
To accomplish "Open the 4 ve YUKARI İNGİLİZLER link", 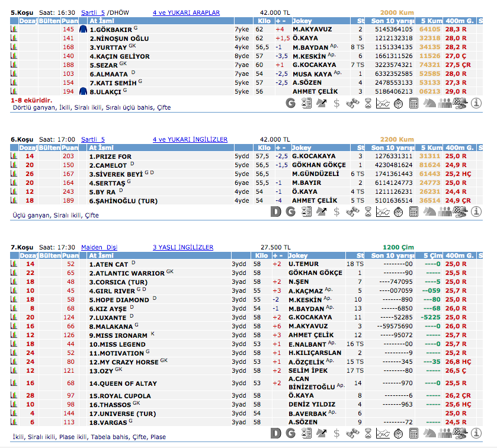I will coord(190,139).
